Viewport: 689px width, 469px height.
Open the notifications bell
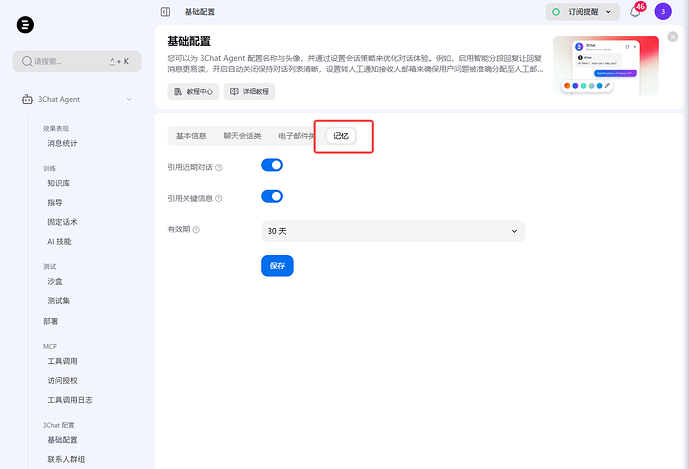click(635, 12)
